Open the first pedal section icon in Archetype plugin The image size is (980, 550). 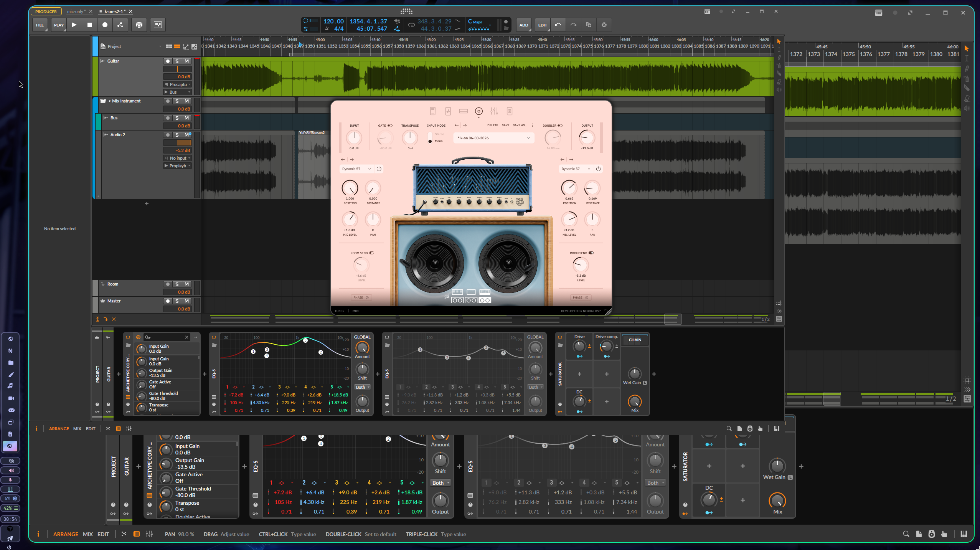[432, 111]
